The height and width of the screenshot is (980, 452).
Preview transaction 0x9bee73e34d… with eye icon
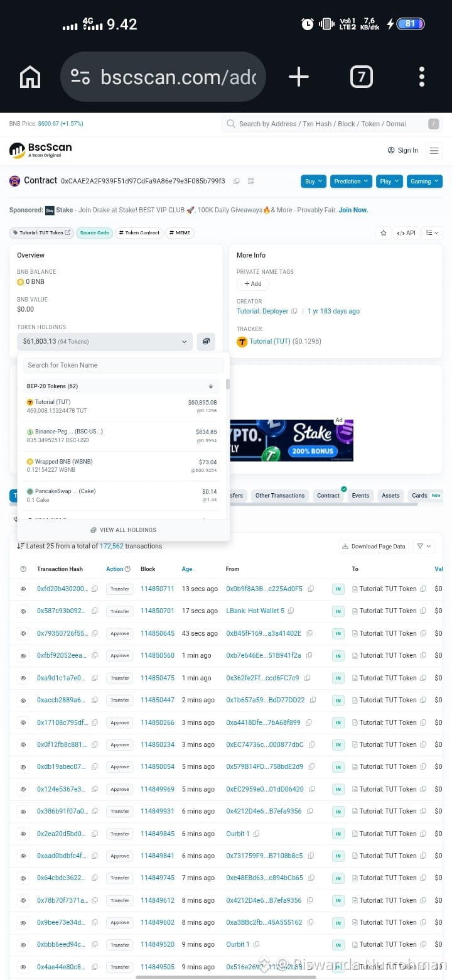[23, 922]
